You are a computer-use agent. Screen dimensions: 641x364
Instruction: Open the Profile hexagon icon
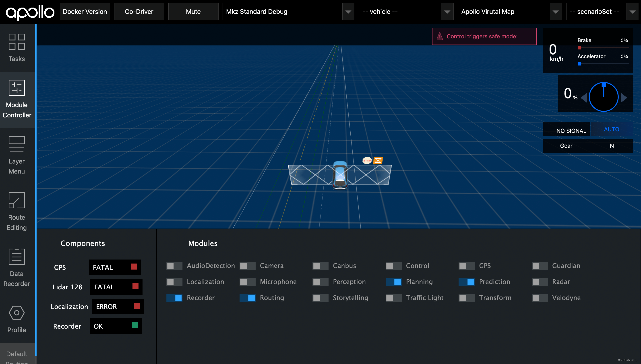click(x=17, y=313)
